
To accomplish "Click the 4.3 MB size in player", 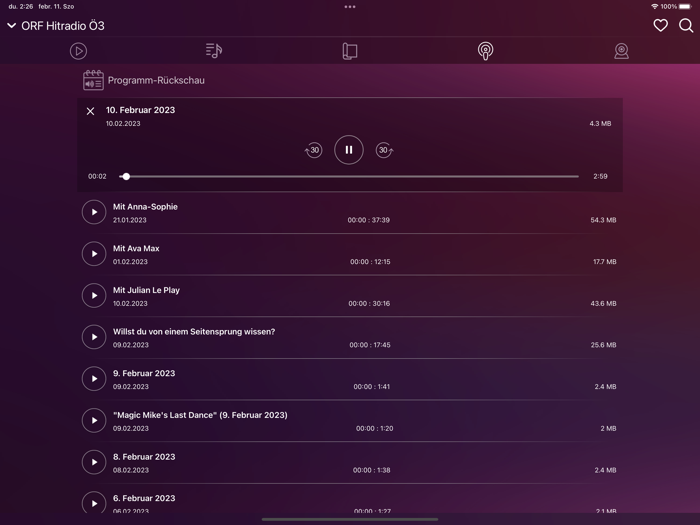I will click(600, 124).
